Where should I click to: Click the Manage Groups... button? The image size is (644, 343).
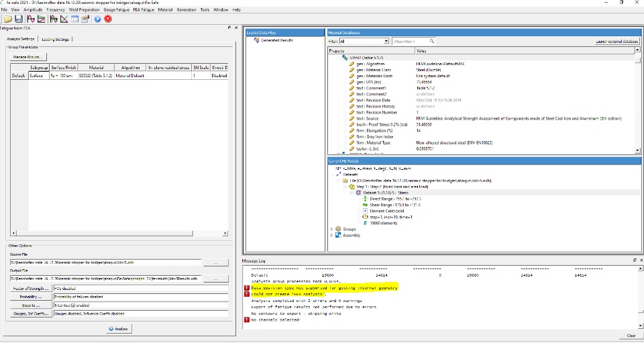coord(28,56)
